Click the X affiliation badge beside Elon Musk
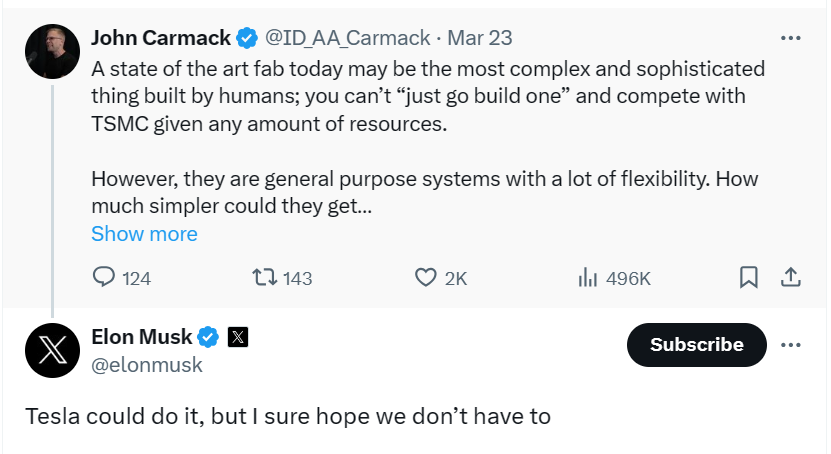 point(238,337)
